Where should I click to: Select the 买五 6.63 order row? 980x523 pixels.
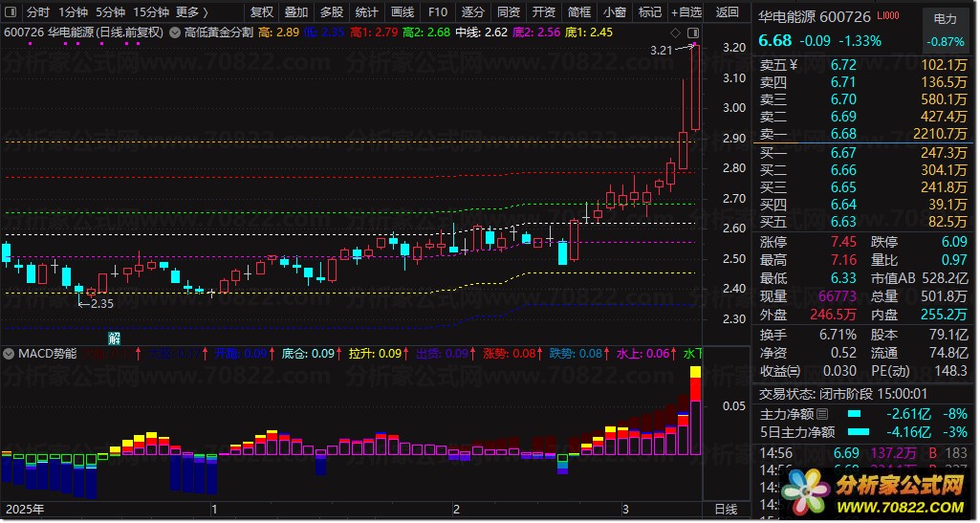coord(863,222)
